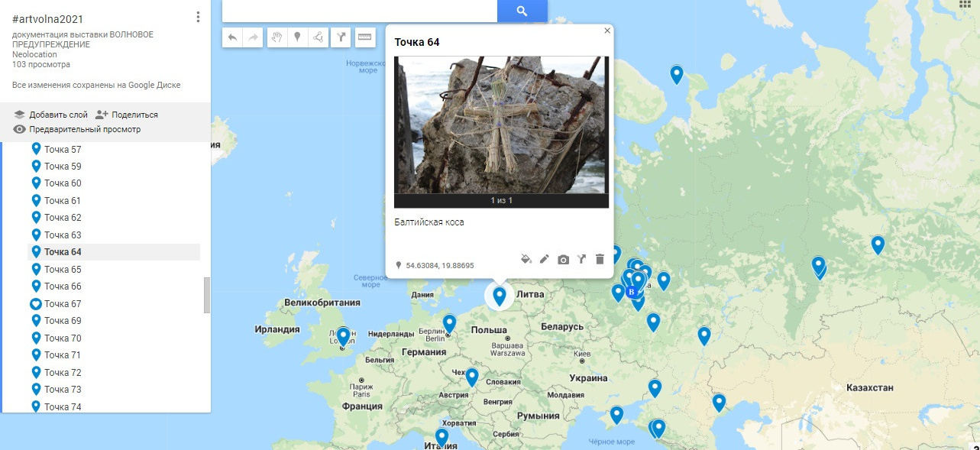Edit Точка 64 using the pencil icon
Viewport: 980px width, 450px height.
(544, 259)
